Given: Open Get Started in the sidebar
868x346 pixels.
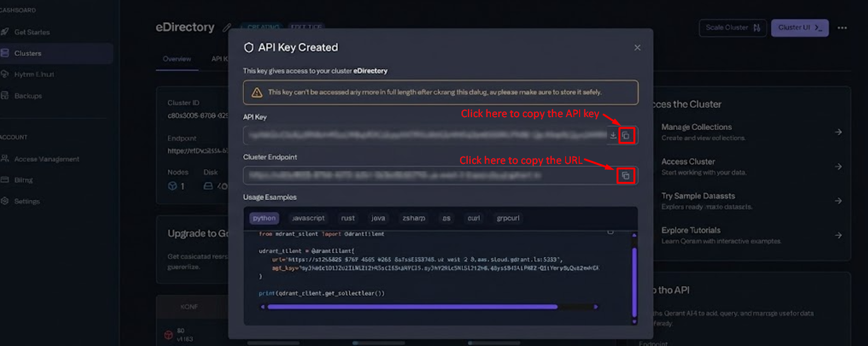Looking at the screenshot, I should [32, 32].
